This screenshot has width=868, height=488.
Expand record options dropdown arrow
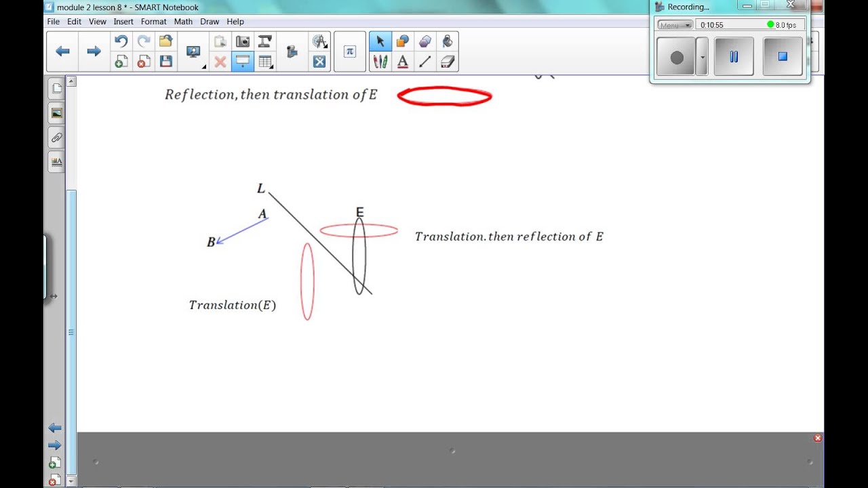point(702,57)
